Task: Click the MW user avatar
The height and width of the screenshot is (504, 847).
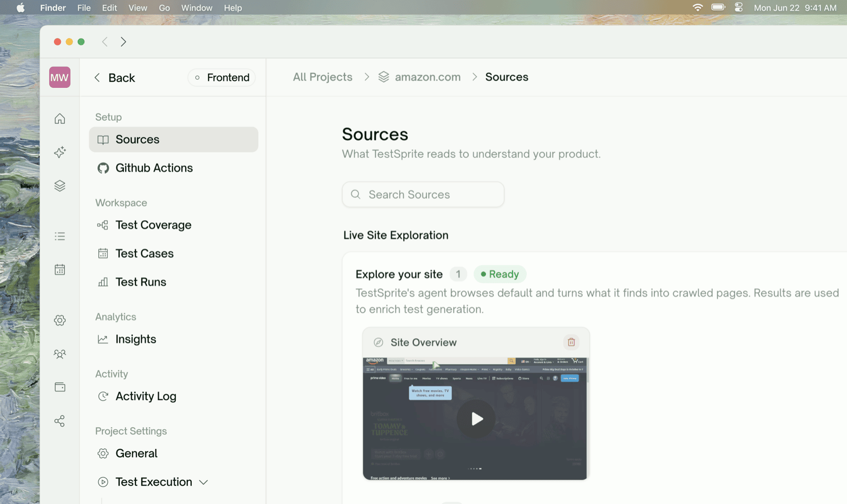Action: click(x=60, y=77)
